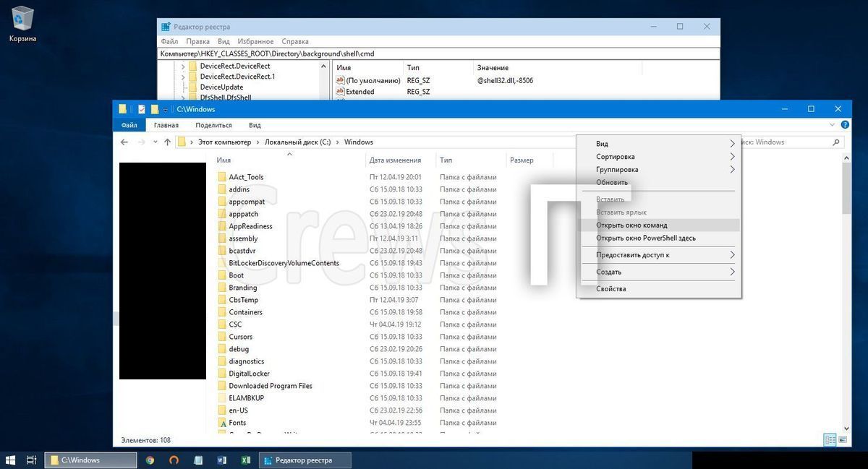Select the Fonts folder icon

click(222, 423)
